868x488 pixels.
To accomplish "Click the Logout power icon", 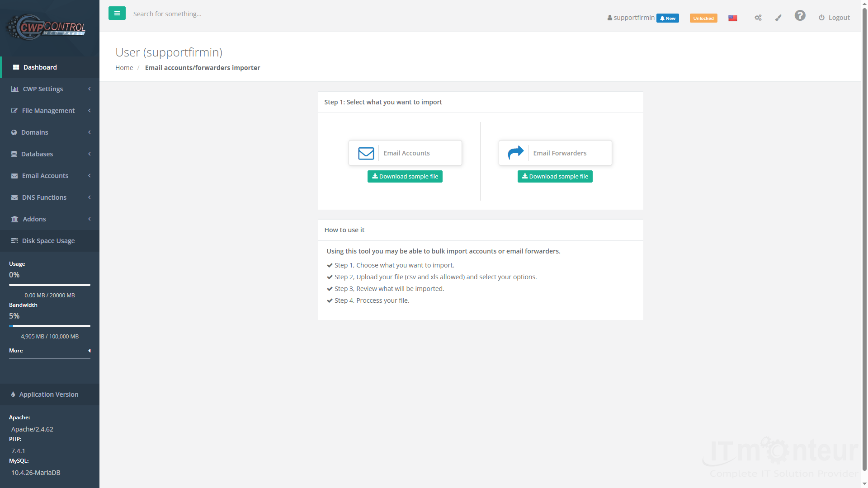I will point(821,18).
